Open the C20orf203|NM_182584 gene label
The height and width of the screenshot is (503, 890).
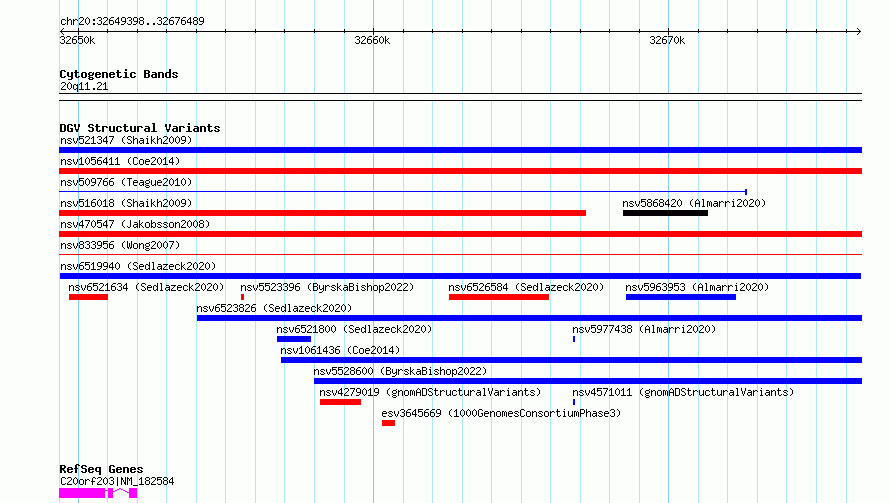tap(117, 481)
